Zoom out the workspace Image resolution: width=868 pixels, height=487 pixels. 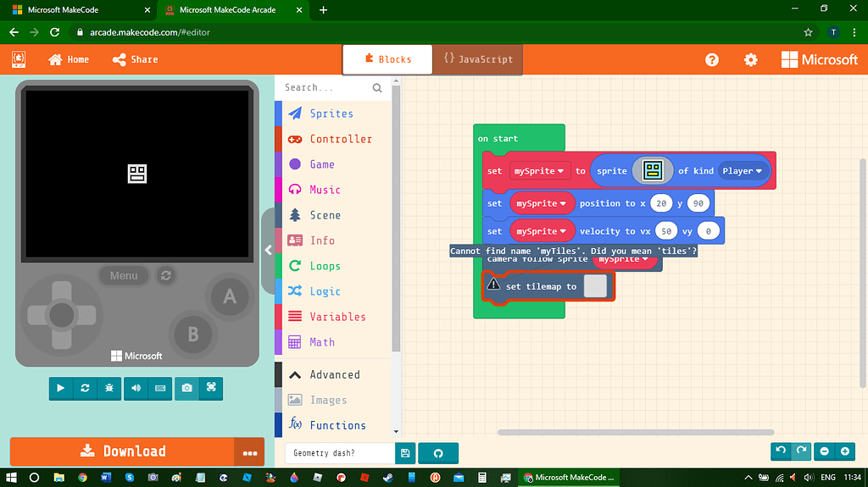point(824,451)
